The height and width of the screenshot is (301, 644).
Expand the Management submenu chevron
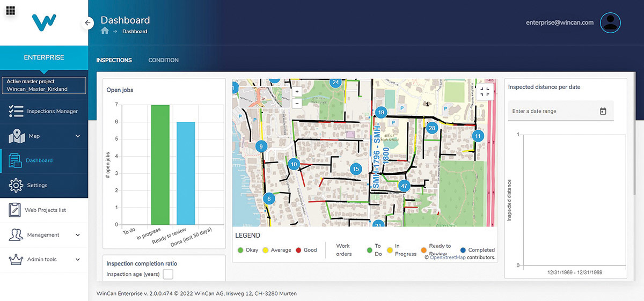click(78, 235)
